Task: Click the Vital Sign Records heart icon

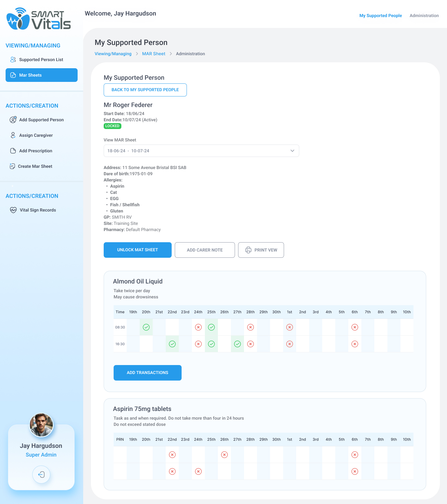Action: 13,210
